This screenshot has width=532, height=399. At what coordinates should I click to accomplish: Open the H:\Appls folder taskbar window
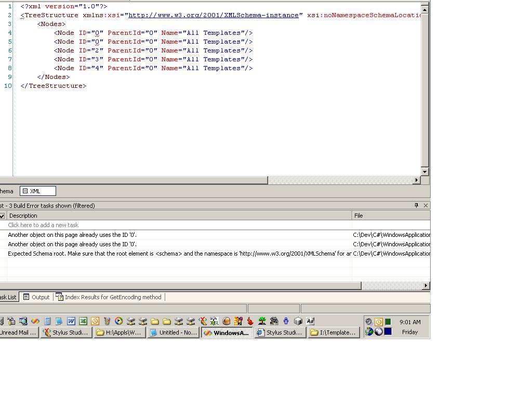[x=119, y=332]
